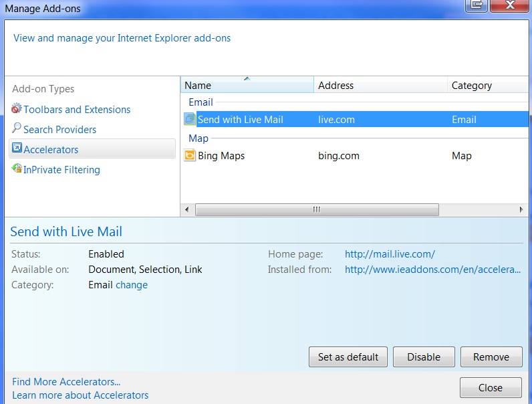
Task: Open Search Providers add-on type
Action: [x=59, y=129]
